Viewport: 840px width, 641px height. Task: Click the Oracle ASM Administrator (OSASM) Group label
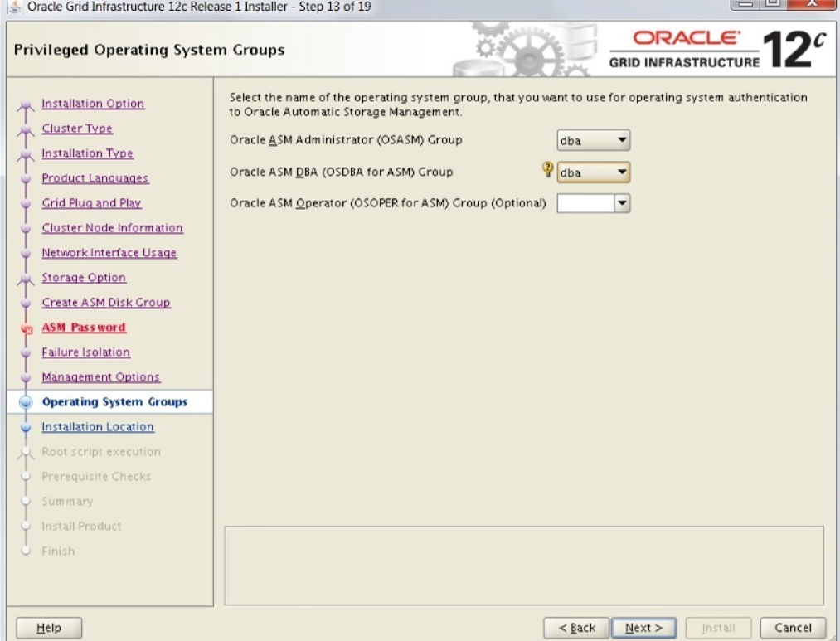346,140
